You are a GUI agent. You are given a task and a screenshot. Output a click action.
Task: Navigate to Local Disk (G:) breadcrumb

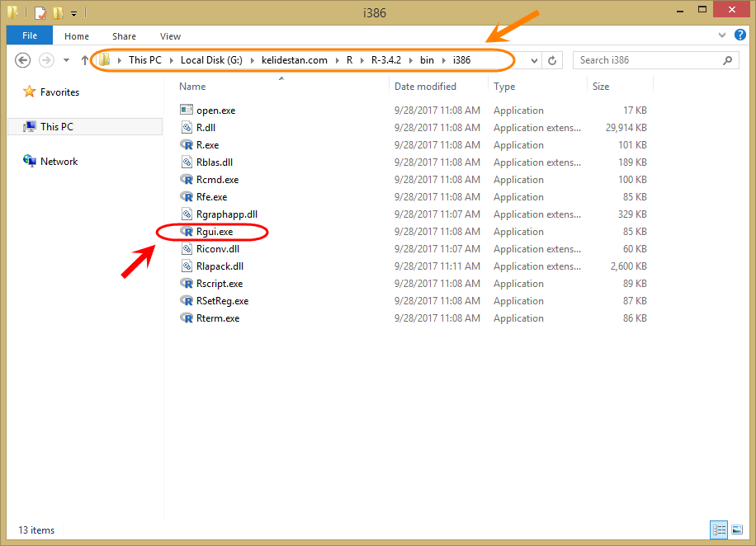(x=211, y=60)
